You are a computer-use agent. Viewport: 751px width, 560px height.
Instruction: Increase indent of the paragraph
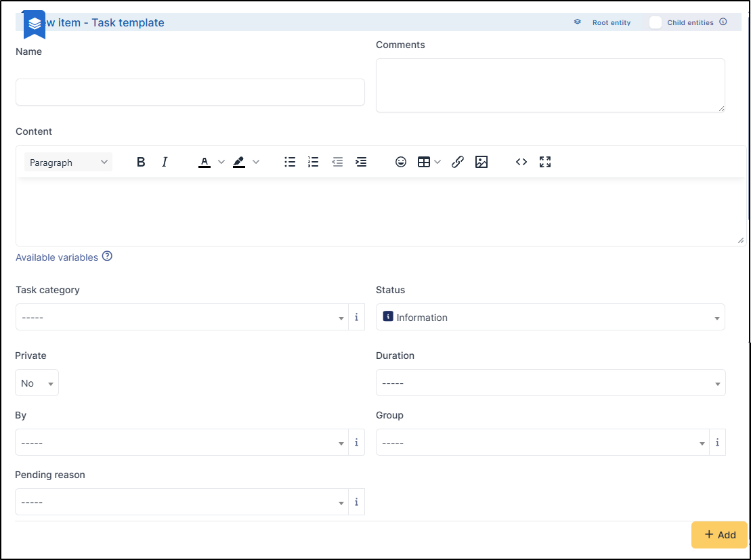click(361, 162)
